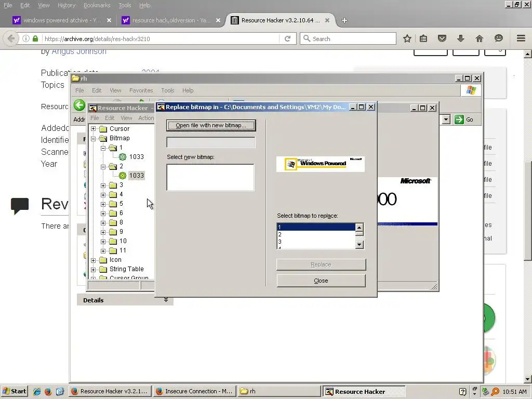Collapse Bitmap subfolder 2

tap(103, 167)
